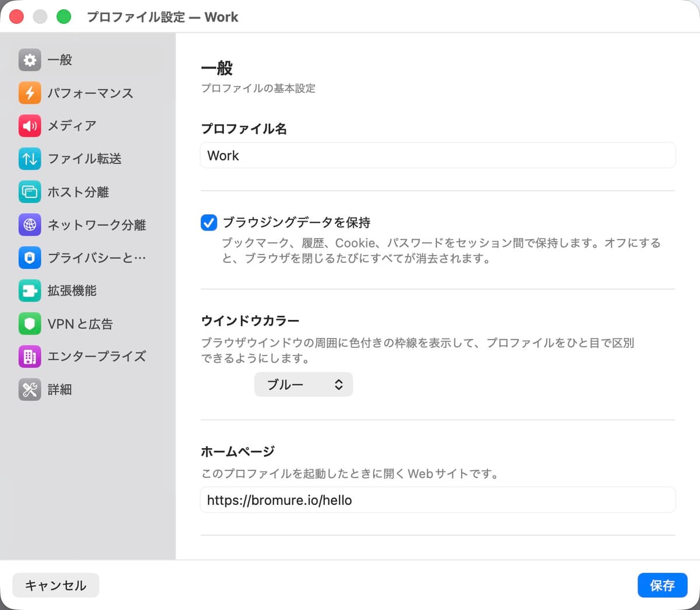Open the パフォーマンス lightning bolt icon
The width and height of the screenshot is (700, 610).
tap(30, 93)
